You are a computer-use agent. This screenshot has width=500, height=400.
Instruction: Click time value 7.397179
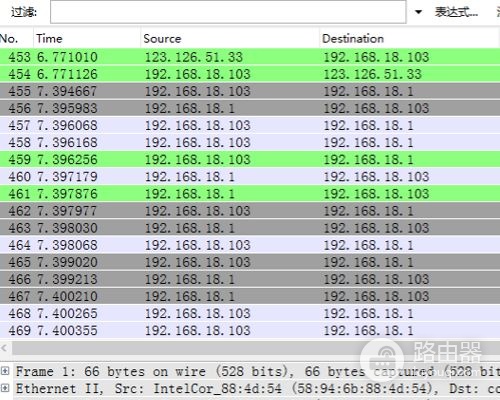coord(67,177)
